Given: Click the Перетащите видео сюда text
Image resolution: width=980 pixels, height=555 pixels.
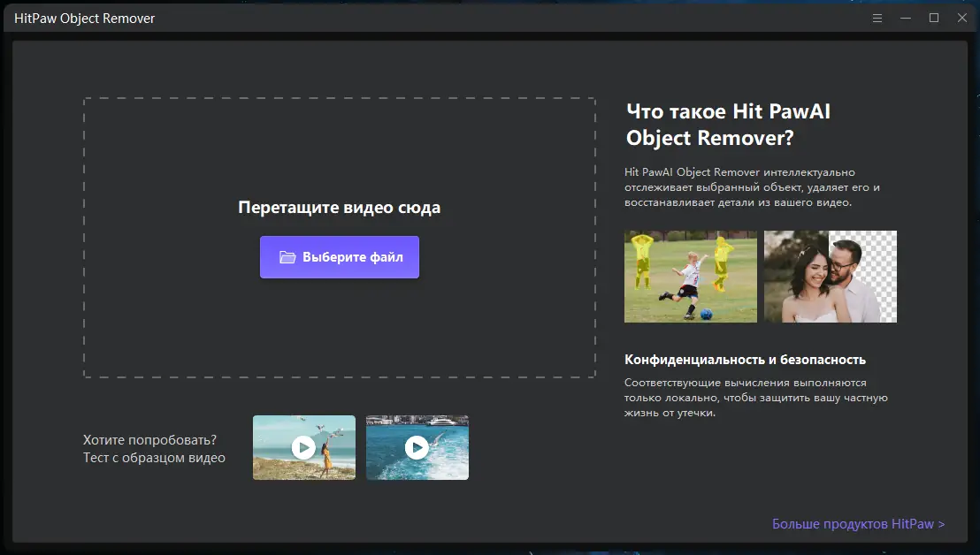Looking at the screenshot, I should pos(340,207).
